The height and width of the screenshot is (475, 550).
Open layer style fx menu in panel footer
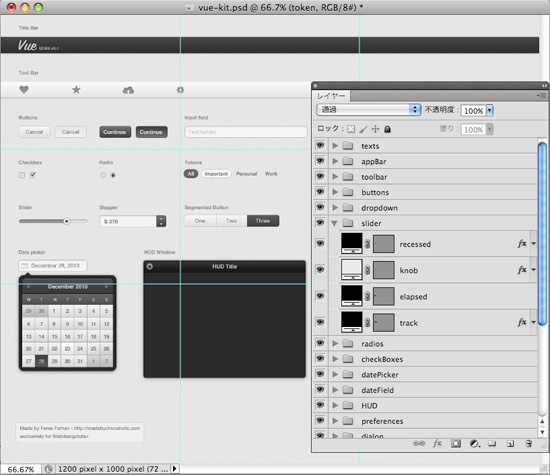(437, 444)
